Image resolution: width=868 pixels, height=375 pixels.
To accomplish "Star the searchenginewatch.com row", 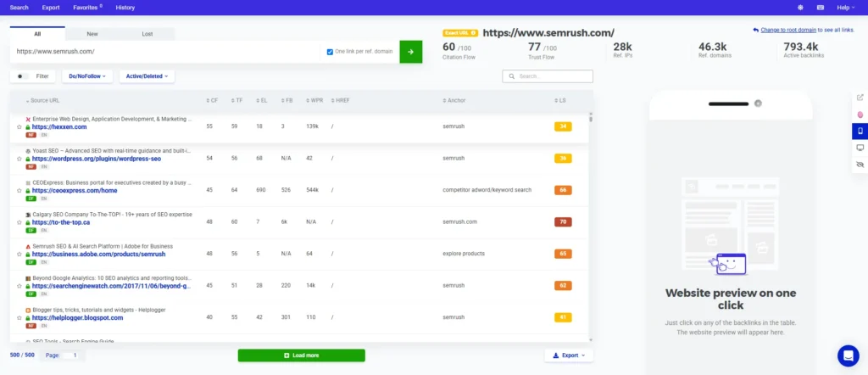I will pyautogui.click(x=19, y=287).
